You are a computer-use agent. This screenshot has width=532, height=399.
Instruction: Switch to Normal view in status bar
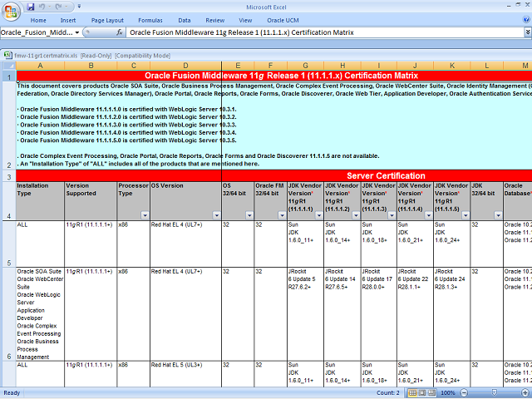[411, 392]
